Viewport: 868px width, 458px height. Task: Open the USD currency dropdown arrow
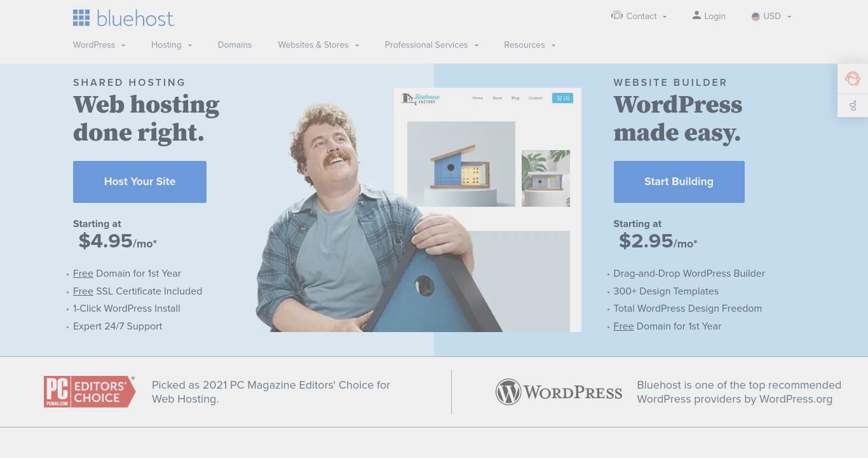tap(789, 17)
